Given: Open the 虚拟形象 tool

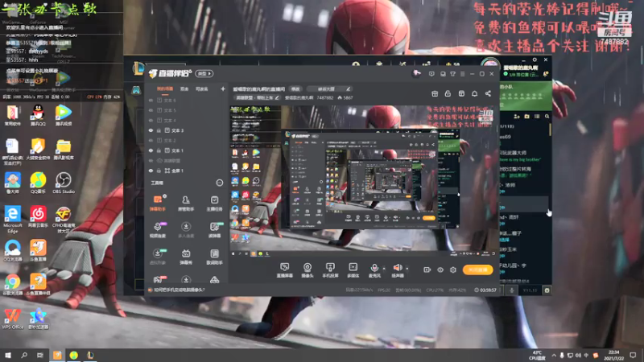Looking at the screenshot, I should (x=157, y=257).
